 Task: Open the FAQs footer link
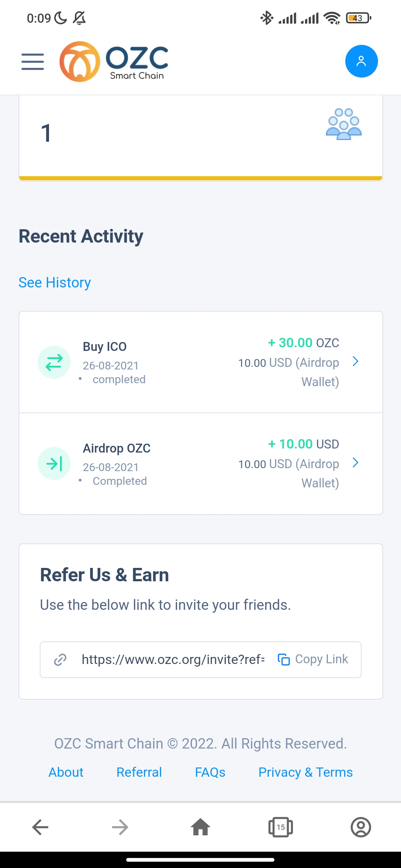[210, 772]
